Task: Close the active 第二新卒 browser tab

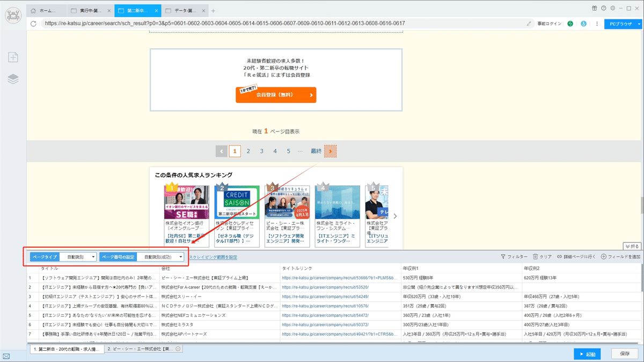Action: coord(156,11)
